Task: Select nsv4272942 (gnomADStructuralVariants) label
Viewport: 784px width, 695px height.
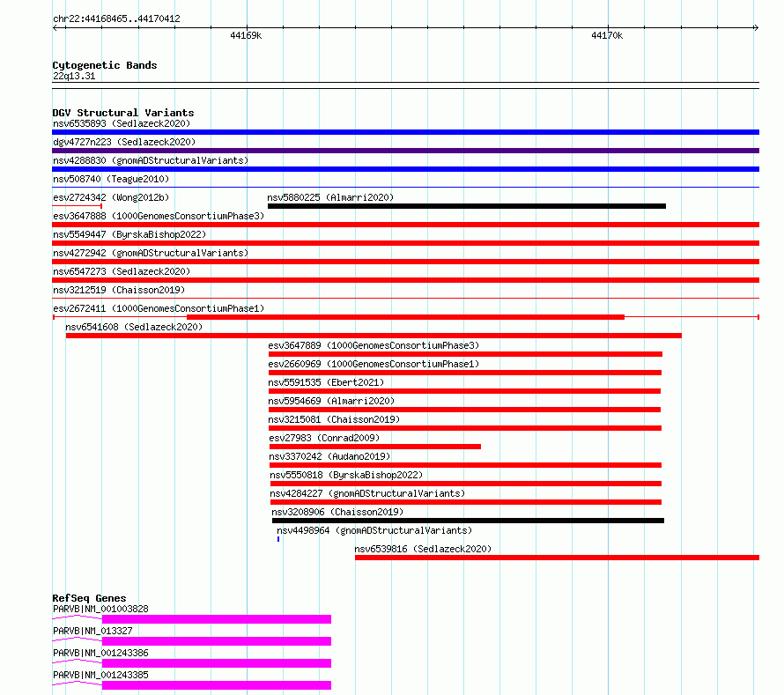Action: 151,253
